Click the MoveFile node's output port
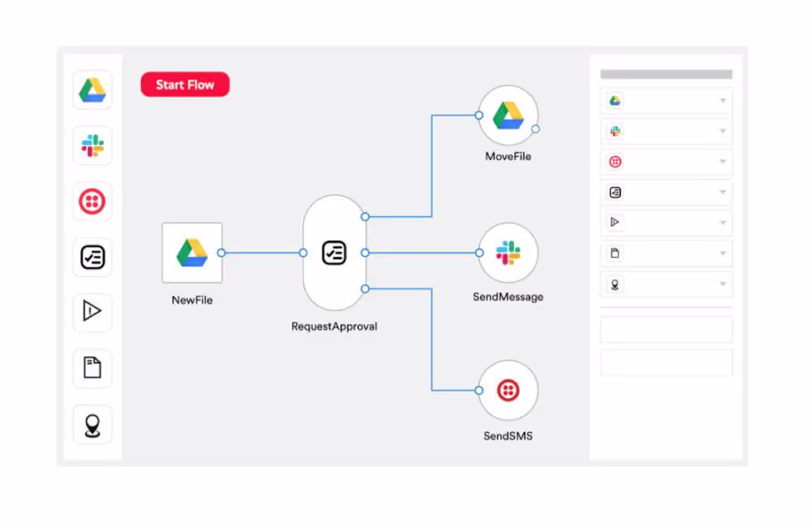Screen dimensions: 812x528 point(535,129)
